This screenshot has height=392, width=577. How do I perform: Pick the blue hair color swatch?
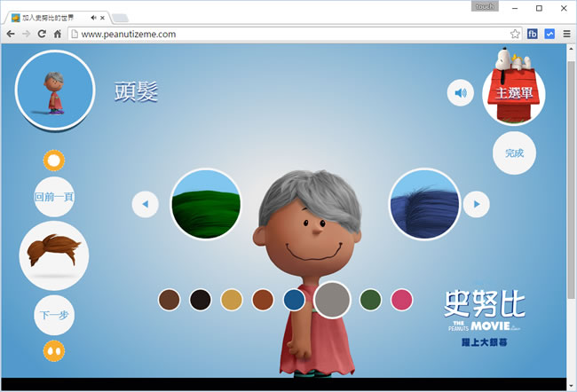pos(294,300)
